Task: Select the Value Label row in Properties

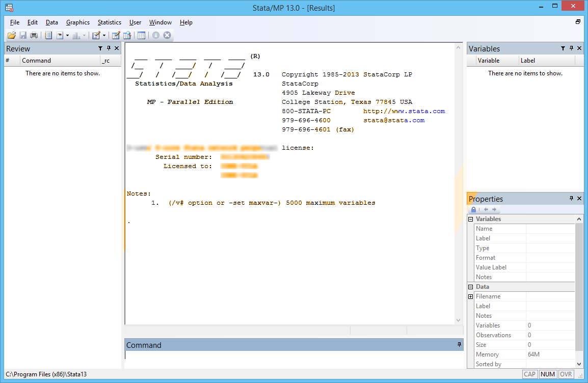Action: click(524, 267)
